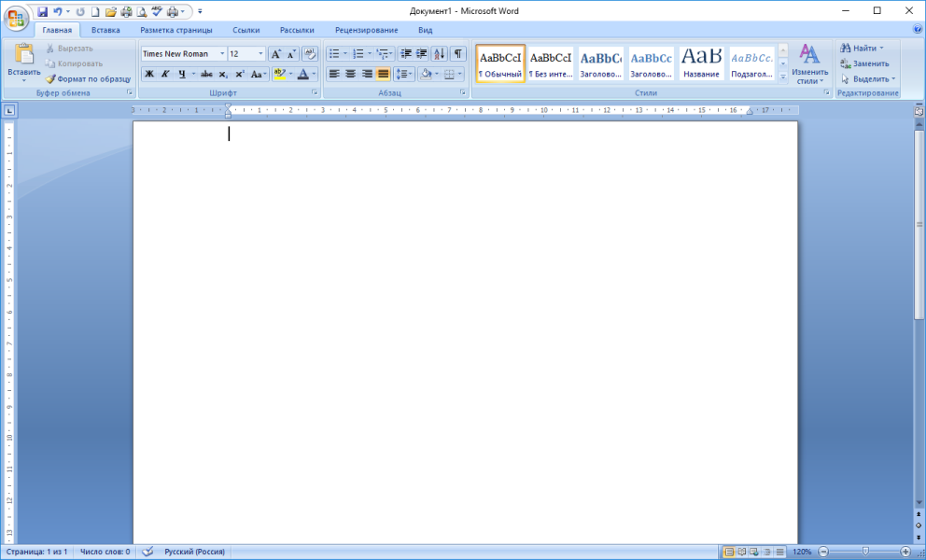Open the font size 12 dropdown
Viewport: 926px width, 560px height.
point(260,54)
